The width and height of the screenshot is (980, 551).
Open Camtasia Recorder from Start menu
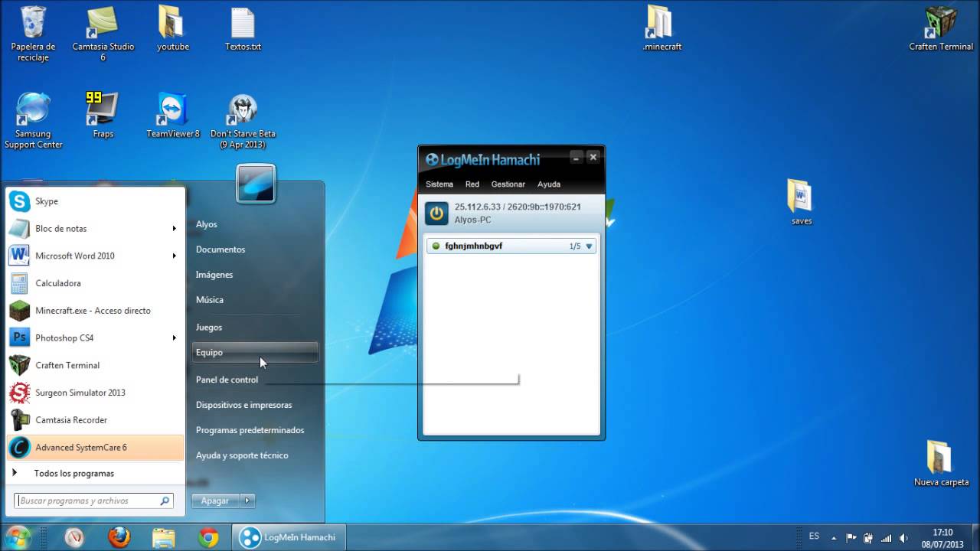96,420
